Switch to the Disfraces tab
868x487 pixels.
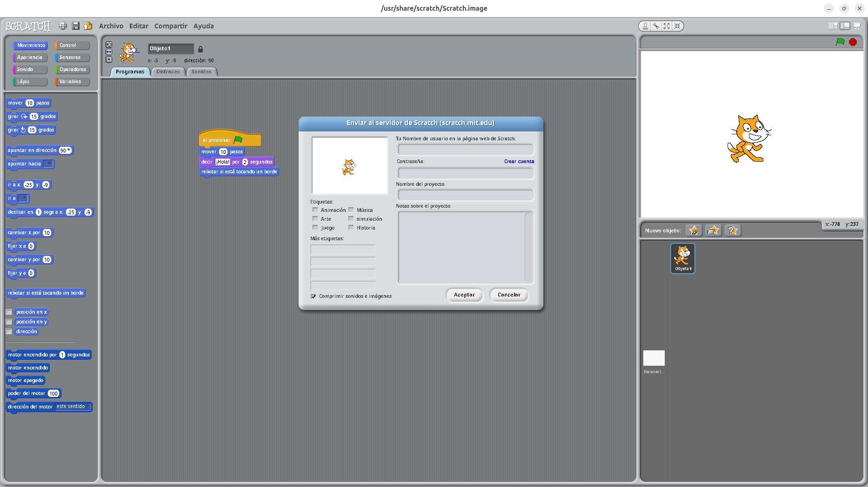point(168,72)
